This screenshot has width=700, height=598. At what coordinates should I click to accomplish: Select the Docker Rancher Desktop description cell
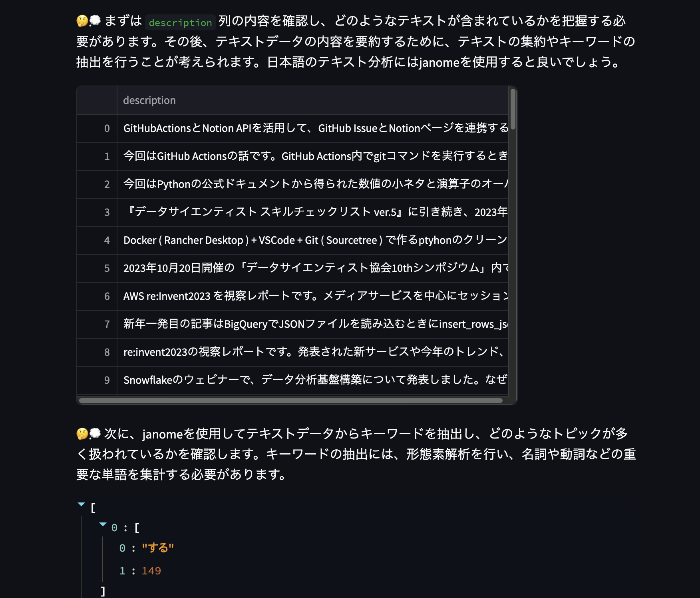(x=312, y=240)
